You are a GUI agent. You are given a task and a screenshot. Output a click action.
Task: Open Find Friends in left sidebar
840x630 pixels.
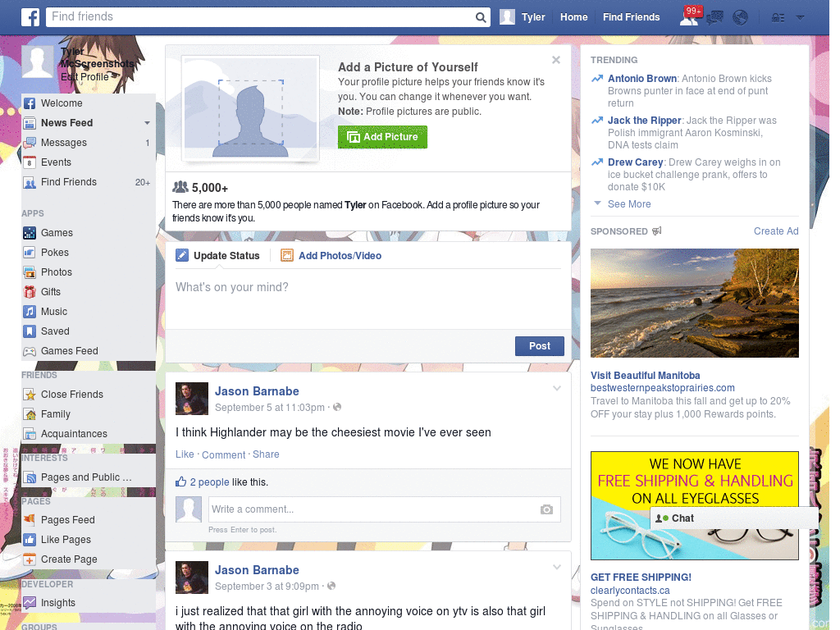click(x=89, y=182)
